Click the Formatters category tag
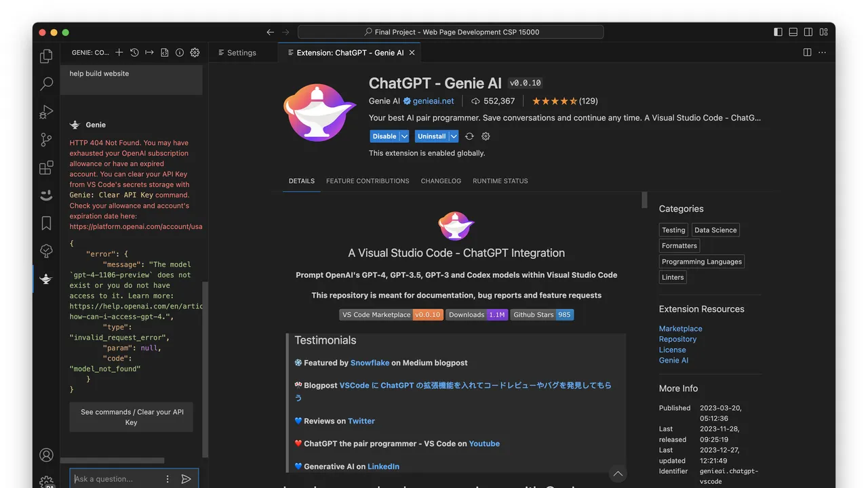 click(x=679, y=245)
